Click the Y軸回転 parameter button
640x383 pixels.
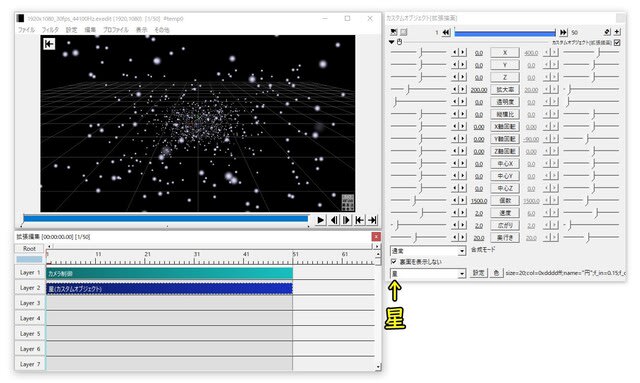click(505, 139)
